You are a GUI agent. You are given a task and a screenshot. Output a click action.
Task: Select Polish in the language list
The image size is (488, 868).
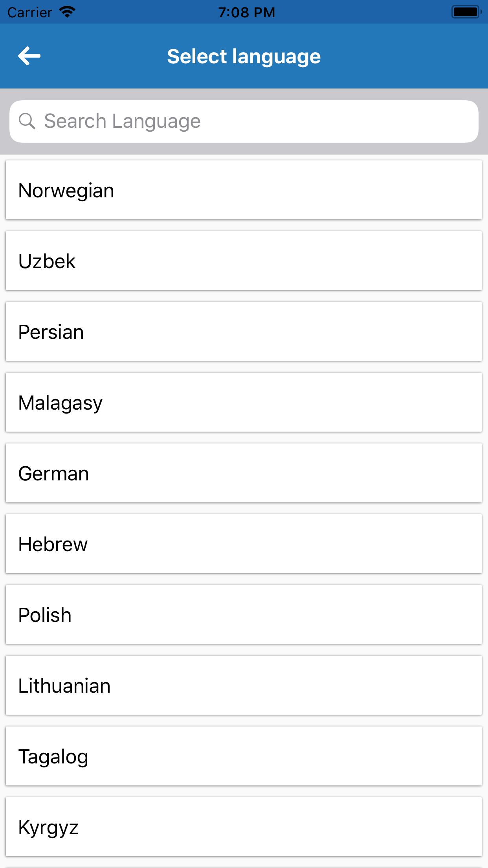(x=244, y=615)
